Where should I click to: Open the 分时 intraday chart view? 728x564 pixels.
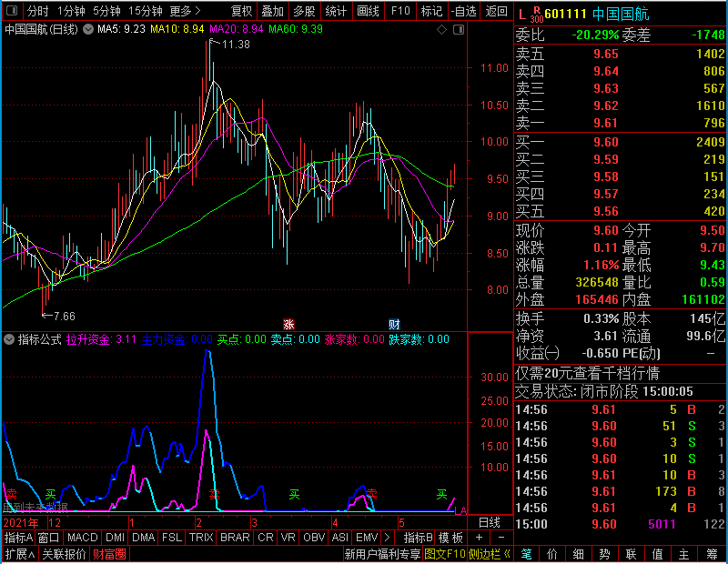37,11
